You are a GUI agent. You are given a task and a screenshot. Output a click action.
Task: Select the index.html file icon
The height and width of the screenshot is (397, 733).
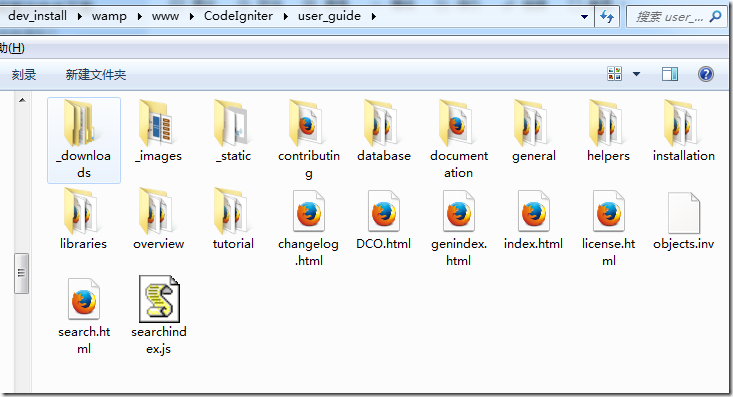click(x=533, y=211)
